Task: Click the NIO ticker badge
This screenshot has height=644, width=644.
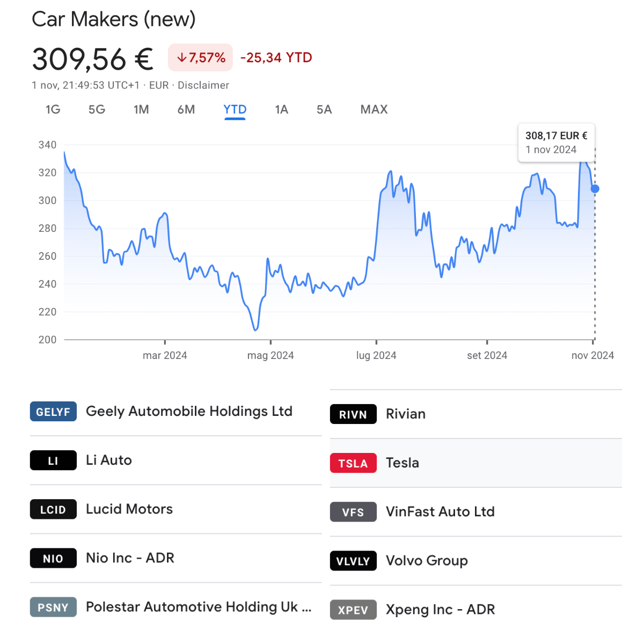Action: tap(53, 558)
